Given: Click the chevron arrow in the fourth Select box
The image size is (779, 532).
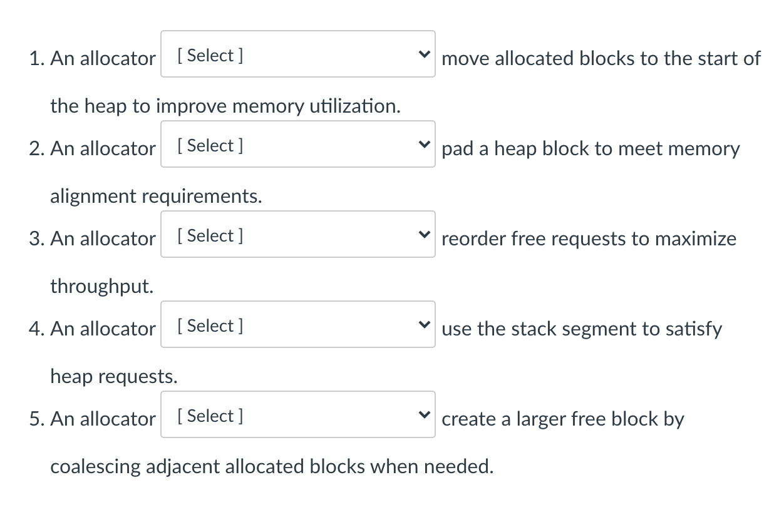Looking at the screenshot, I should point(425,324).
